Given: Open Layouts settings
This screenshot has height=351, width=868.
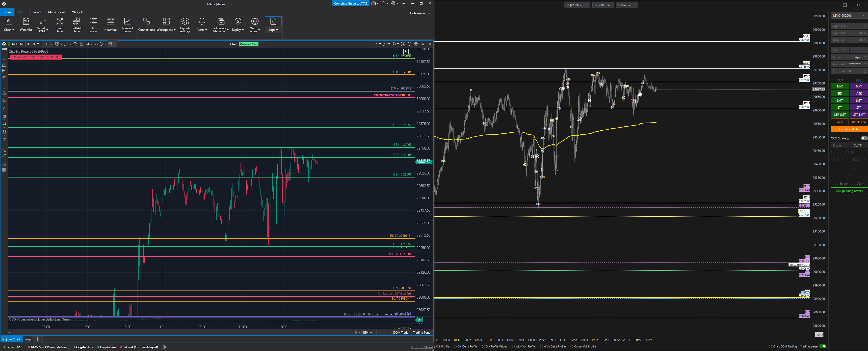Looking at the screenshot, I should (x=185, y=24).
